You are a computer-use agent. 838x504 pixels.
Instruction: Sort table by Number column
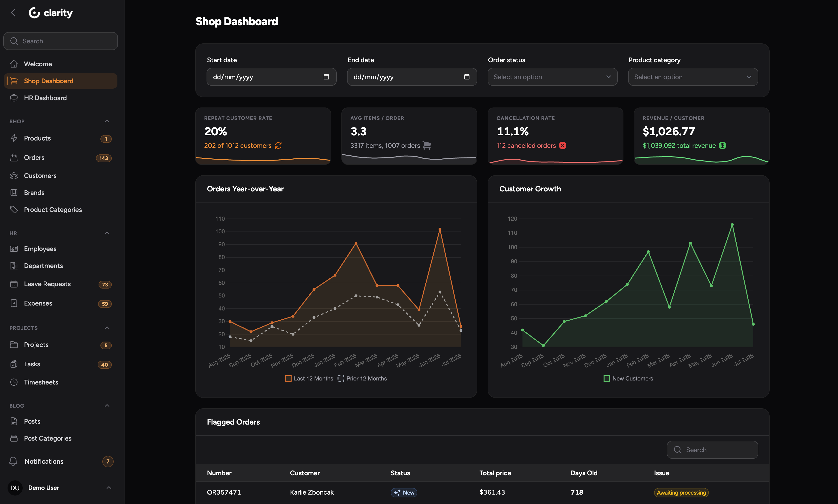pyautogui.click(x=219, y=473)
